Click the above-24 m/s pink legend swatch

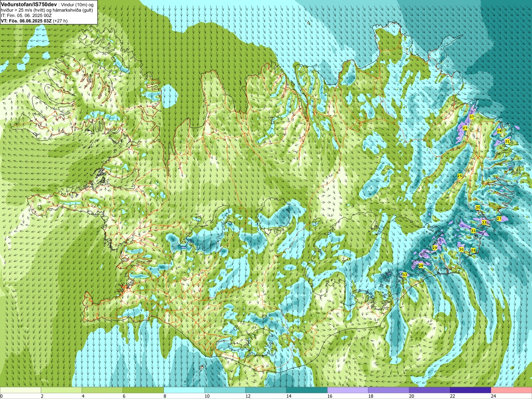click(x=512, y=390)
